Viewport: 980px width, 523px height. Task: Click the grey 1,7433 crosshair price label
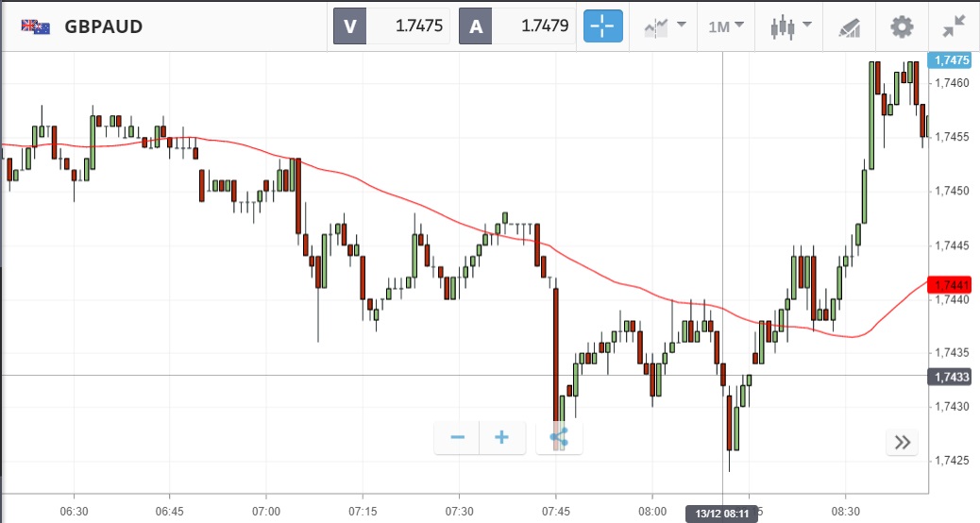point(952,377)
